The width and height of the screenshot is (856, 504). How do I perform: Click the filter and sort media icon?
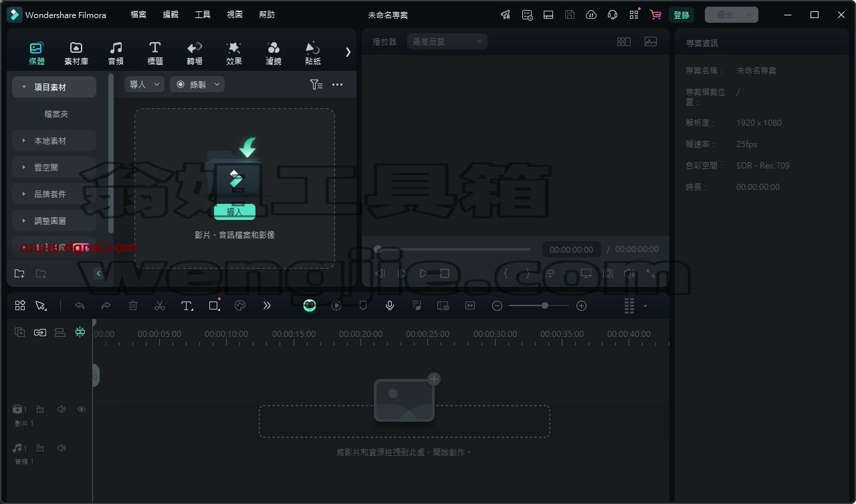click(316, 84)
